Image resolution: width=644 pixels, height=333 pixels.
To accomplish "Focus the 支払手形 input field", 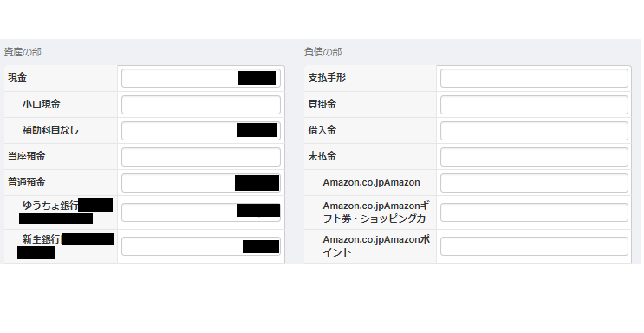I will click(534, 78).
